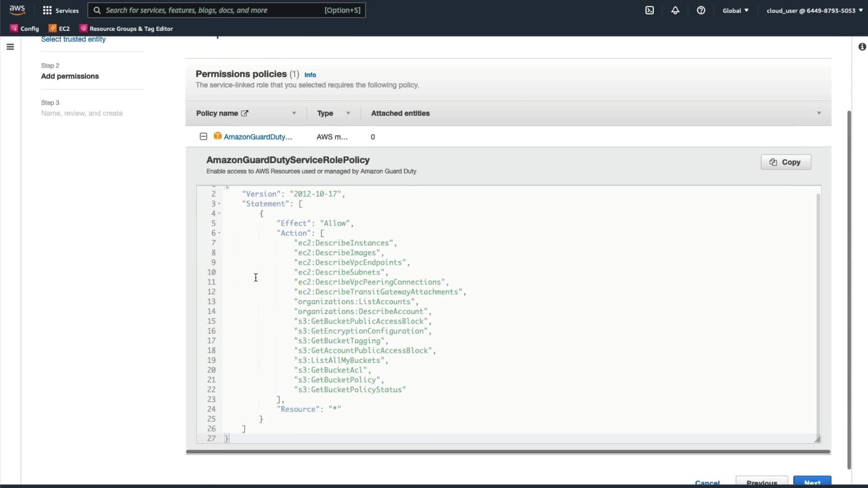868x488 pixels.
Task: Fold the Statement array at line 3
Action: 219,204
